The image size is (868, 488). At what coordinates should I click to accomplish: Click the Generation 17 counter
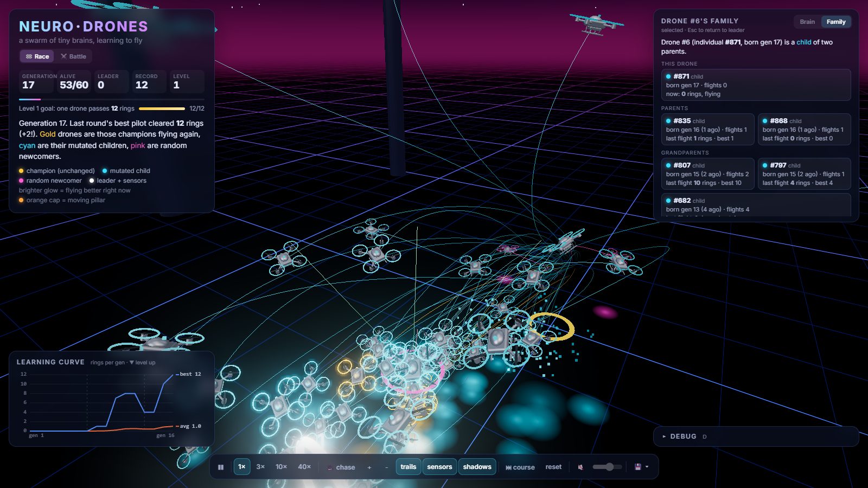37,81
